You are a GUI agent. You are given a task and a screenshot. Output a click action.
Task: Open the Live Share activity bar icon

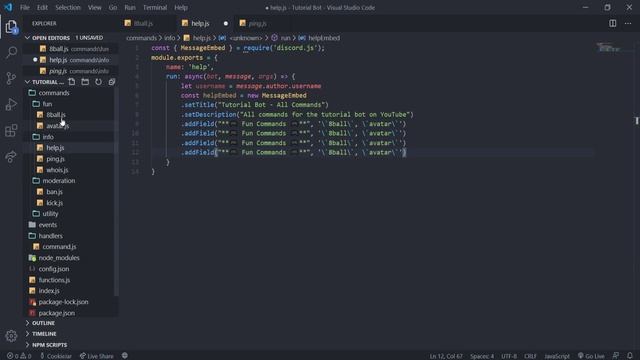(x=11, y=157)
